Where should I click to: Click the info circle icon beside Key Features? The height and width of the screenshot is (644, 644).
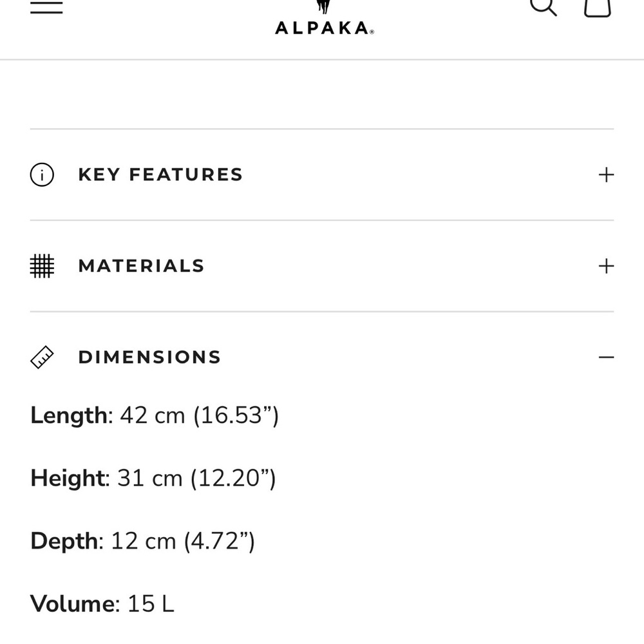(41, 174)
